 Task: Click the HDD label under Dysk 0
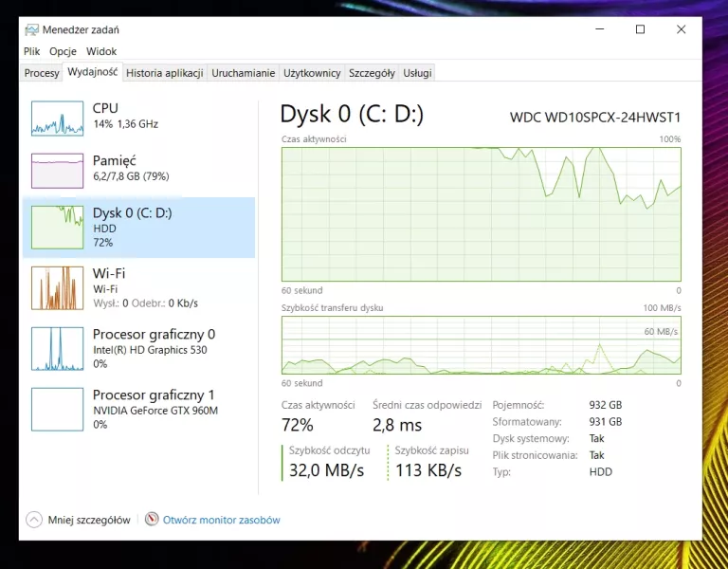tap(104, 229)
